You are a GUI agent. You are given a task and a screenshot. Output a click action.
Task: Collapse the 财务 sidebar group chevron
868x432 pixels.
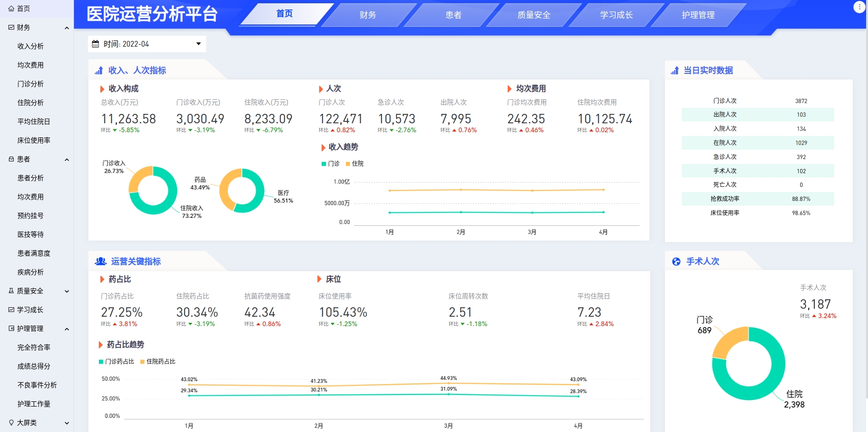66,28
